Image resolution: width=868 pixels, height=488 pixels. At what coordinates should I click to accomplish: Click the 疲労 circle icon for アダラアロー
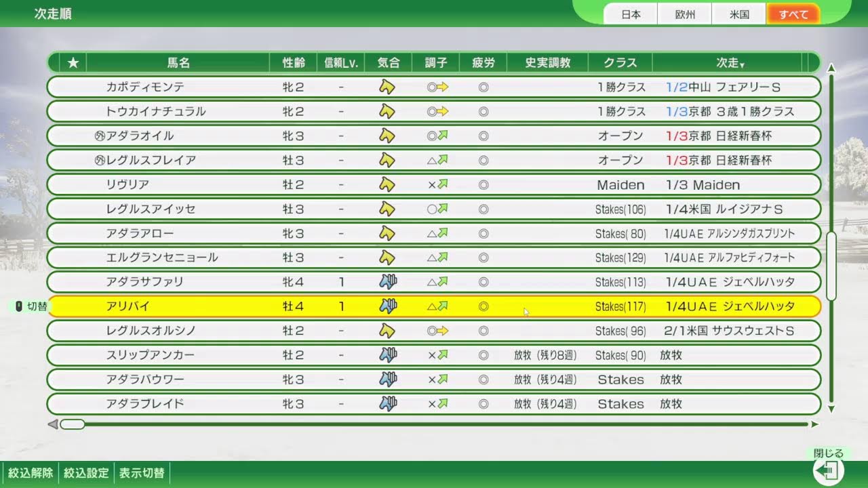pyautogui.click(x=484, y=233)
